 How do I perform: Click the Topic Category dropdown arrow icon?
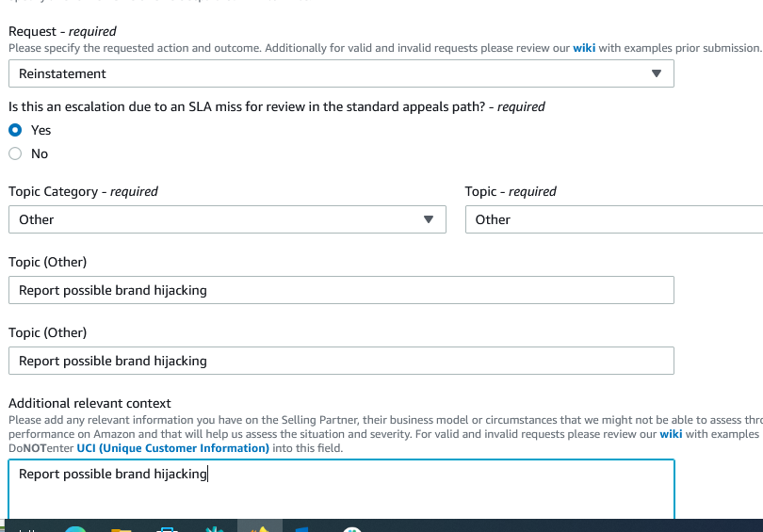pyautogui.click(x=429, y=219)
